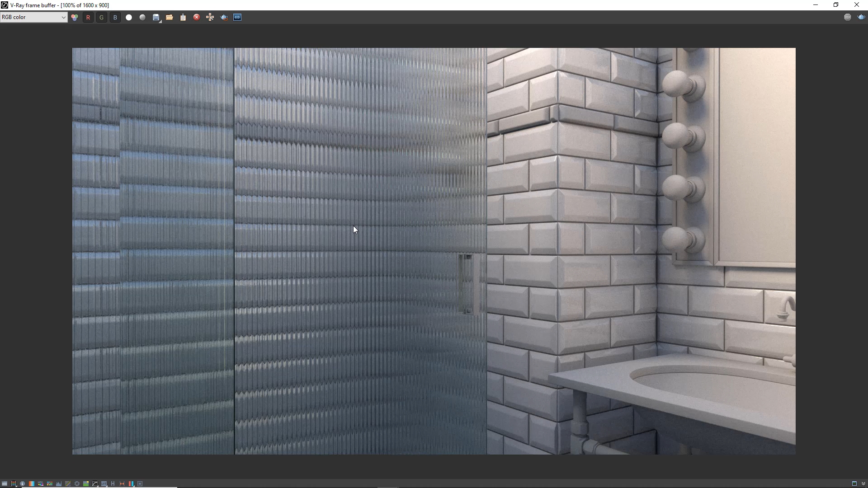
Task: Toggle the red channel R button
Action: pyautogui.click(x=88, y=17)
